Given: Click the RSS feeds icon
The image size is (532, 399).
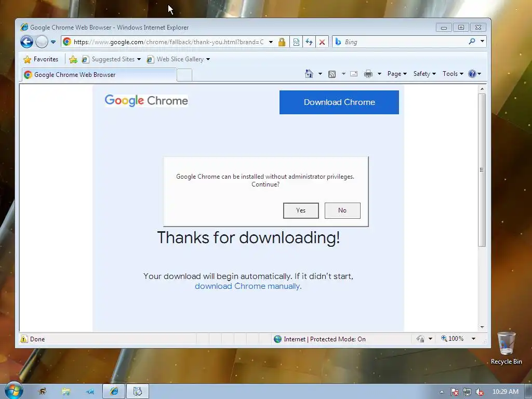Looking at the screenshot, I should pos(332,74).
